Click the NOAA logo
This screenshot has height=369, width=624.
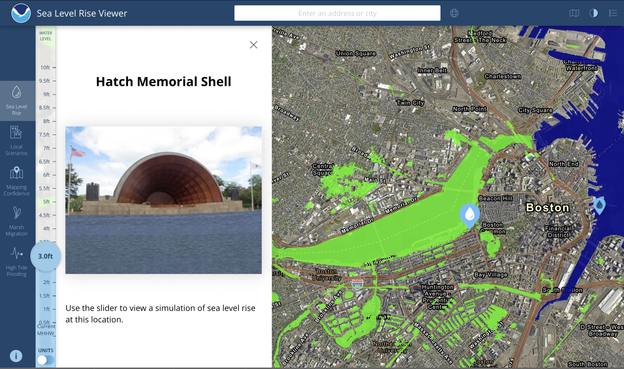[21, 13]
